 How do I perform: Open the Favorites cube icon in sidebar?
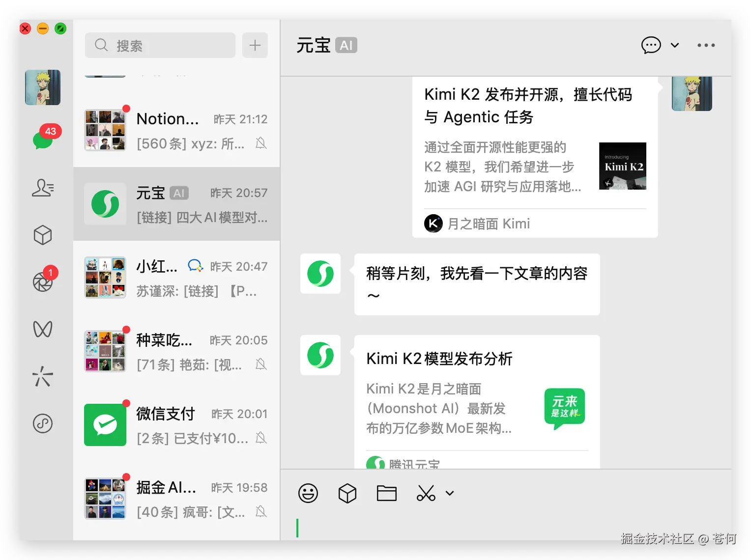click(x=43, y=235)
